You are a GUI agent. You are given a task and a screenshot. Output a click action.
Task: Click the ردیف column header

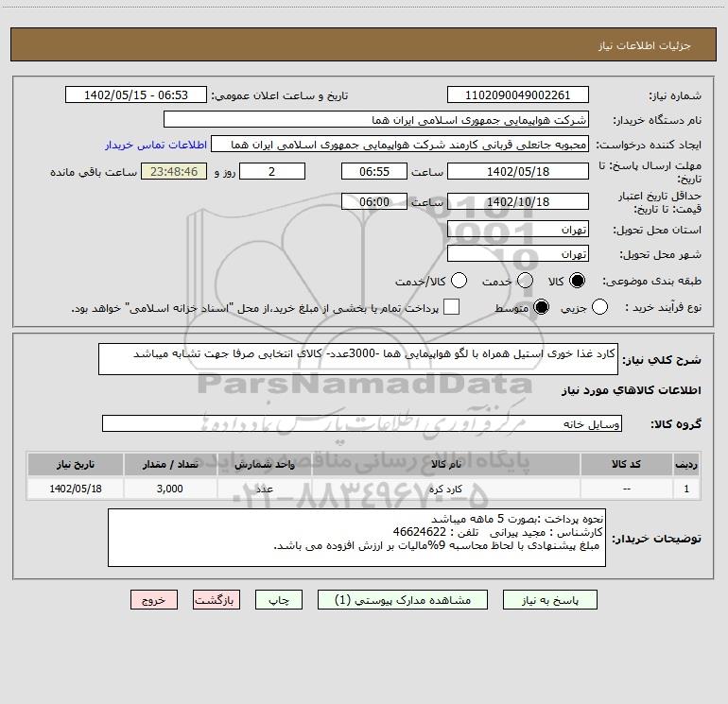pos(686,464)
